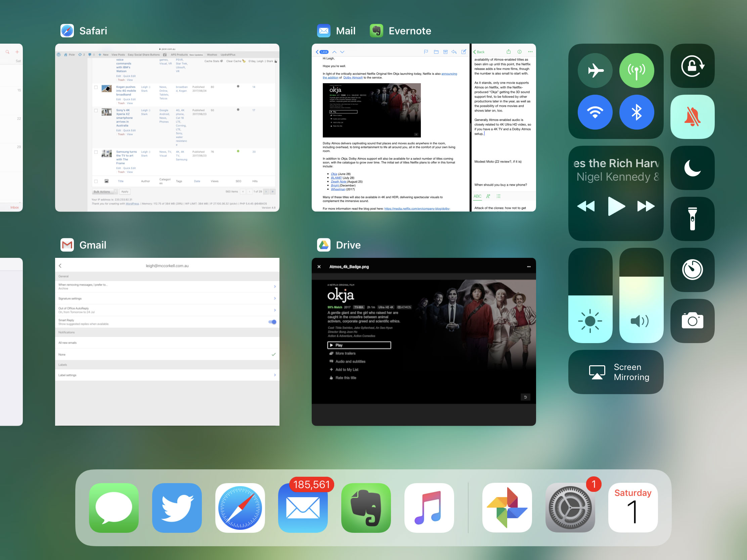Toggle Smart Reply switch in Gmail
The width and height of the screenshot is (747, 560).
click(x=272, y=322)
